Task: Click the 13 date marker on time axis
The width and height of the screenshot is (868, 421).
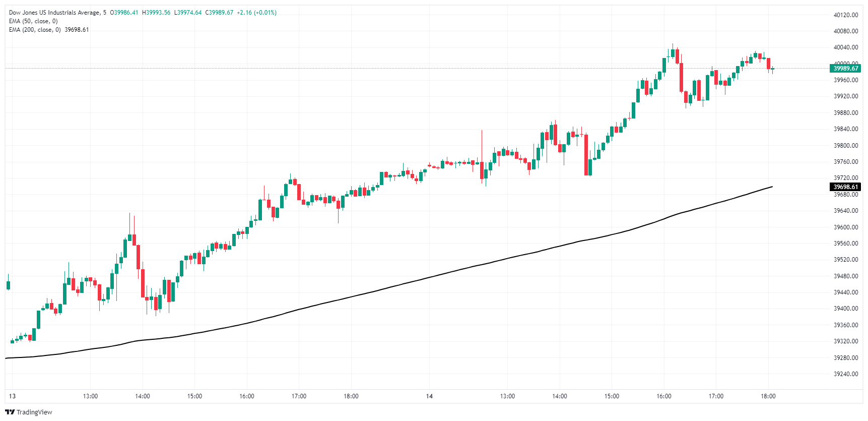Action: point(12,396)
